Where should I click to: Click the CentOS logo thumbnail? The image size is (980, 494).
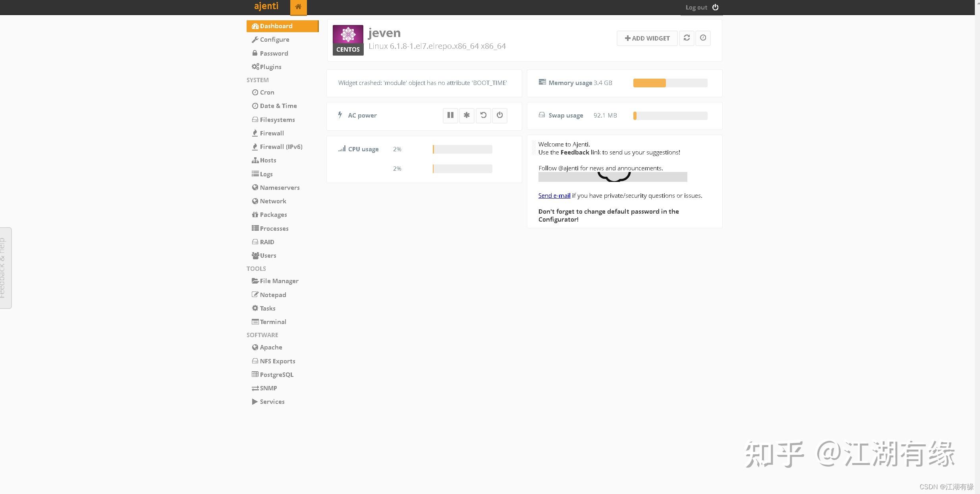click(x=348, y=40)
